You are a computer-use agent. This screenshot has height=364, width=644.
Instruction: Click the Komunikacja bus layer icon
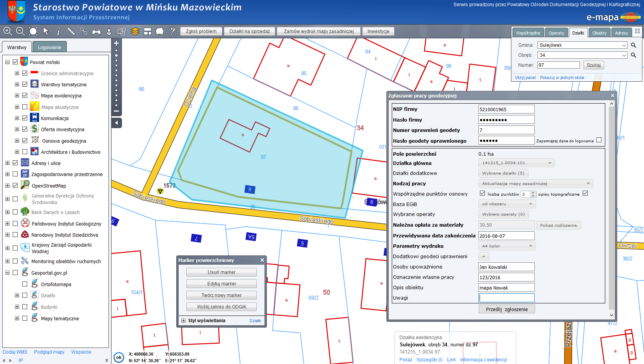pos(34,118)
